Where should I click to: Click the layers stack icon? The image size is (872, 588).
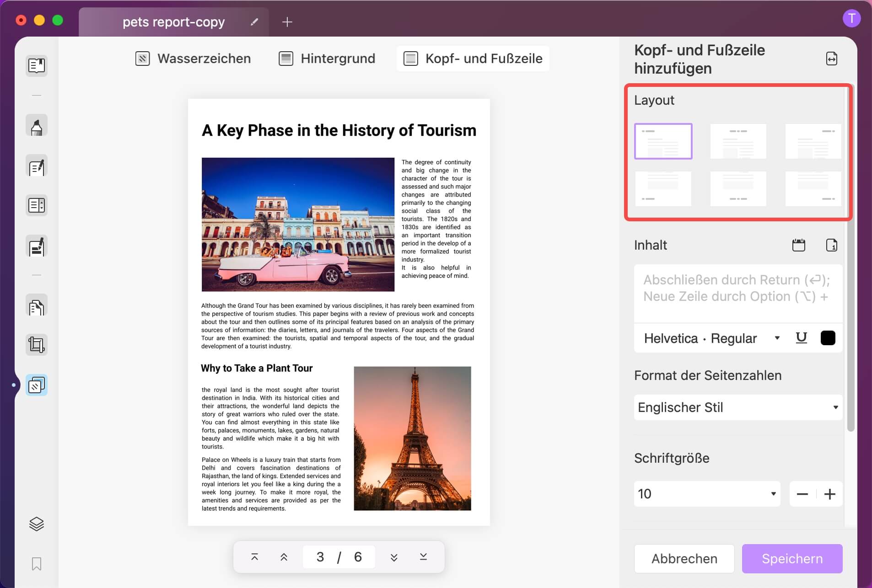click(x=37, y=524)
